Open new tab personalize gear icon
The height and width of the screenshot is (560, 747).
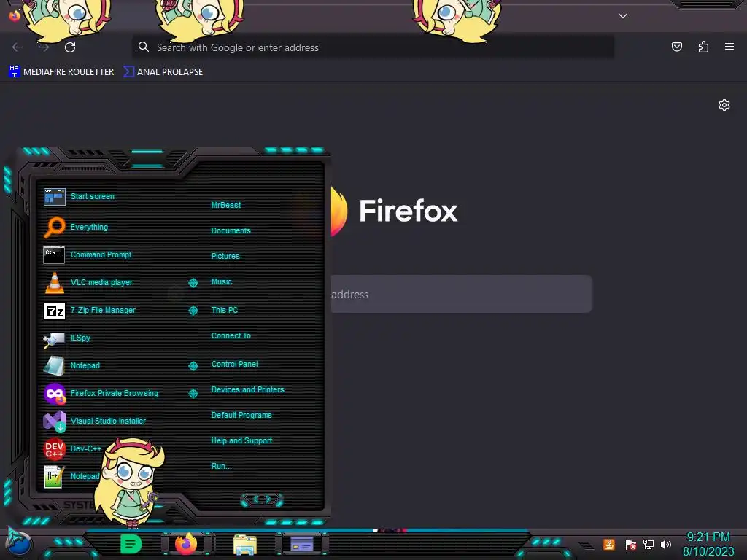[724, 105]
